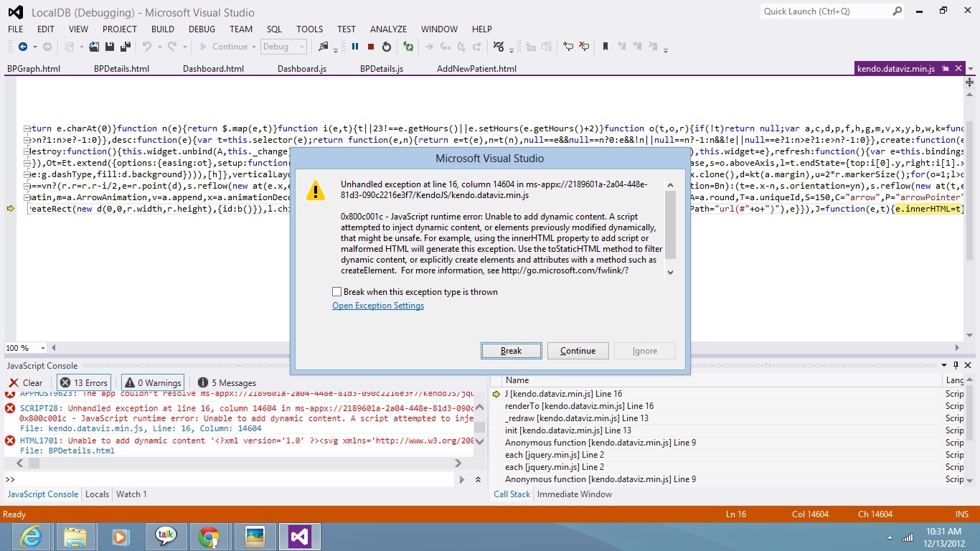Click the Open File toolbar icon

(94, 47)
